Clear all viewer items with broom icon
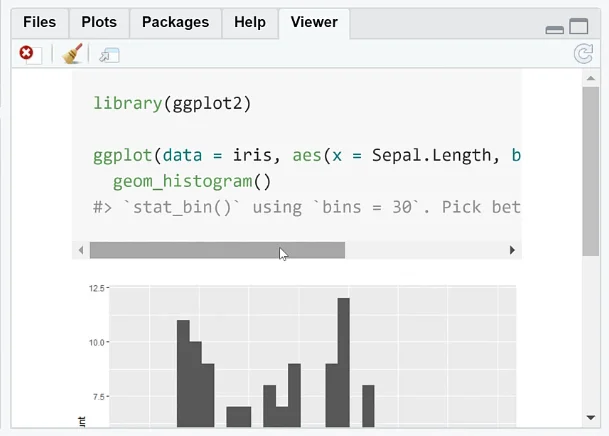 [72, 54]
